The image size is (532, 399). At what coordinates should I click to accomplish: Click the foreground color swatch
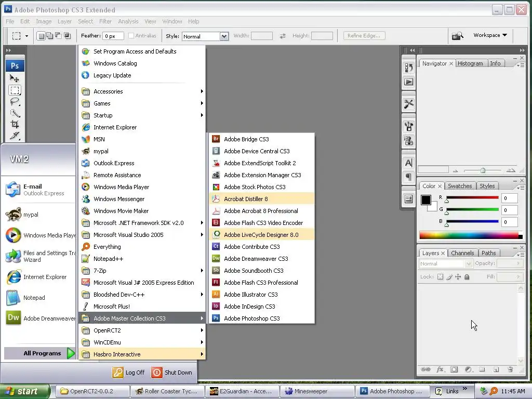[426, 200]
